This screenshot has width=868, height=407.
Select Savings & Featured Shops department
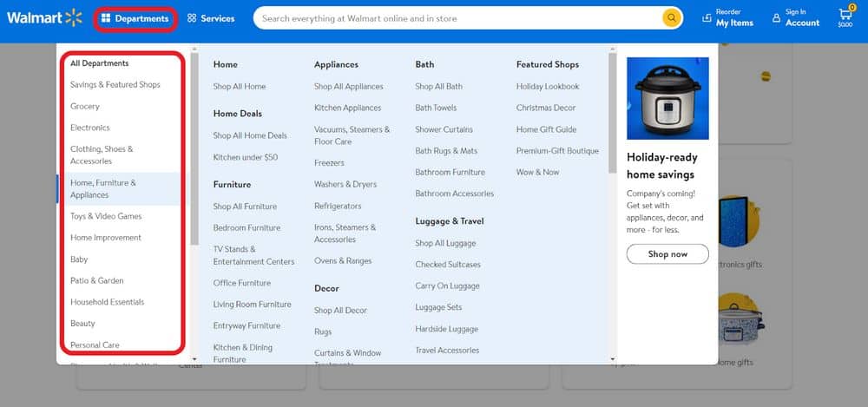tap(115, 85)
